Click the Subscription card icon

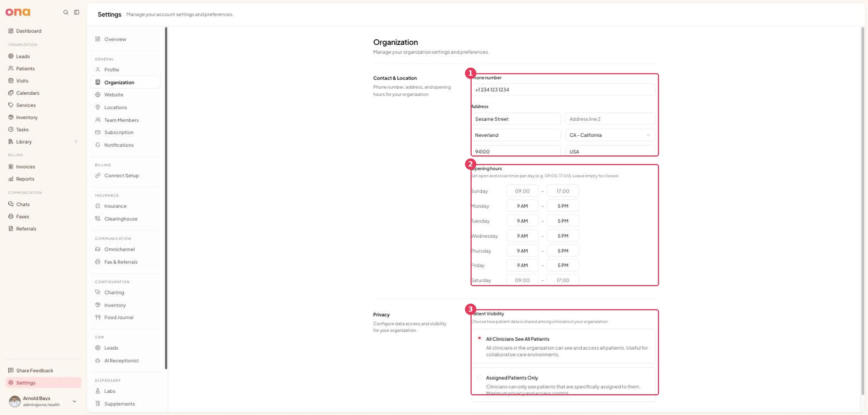98,132
